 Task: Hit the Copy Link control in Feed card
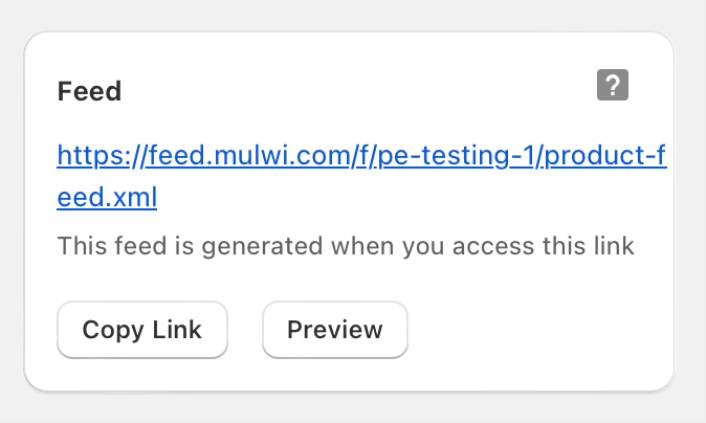coord(142,330)
